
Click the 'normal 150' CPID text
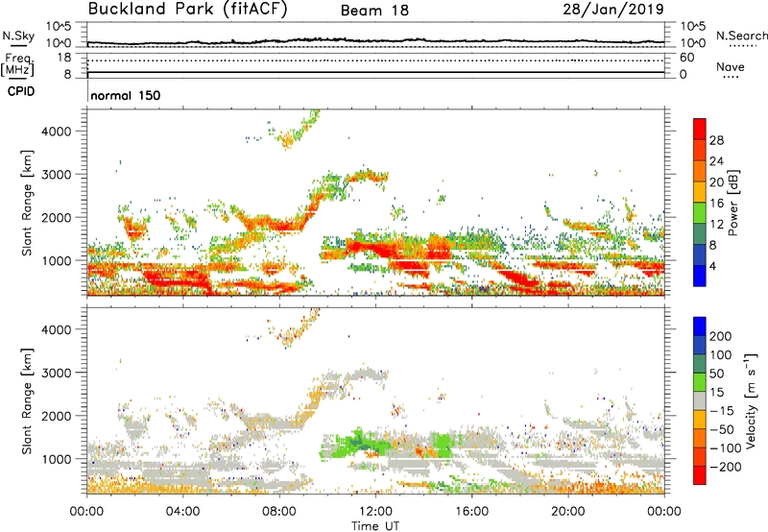[126, 95]
